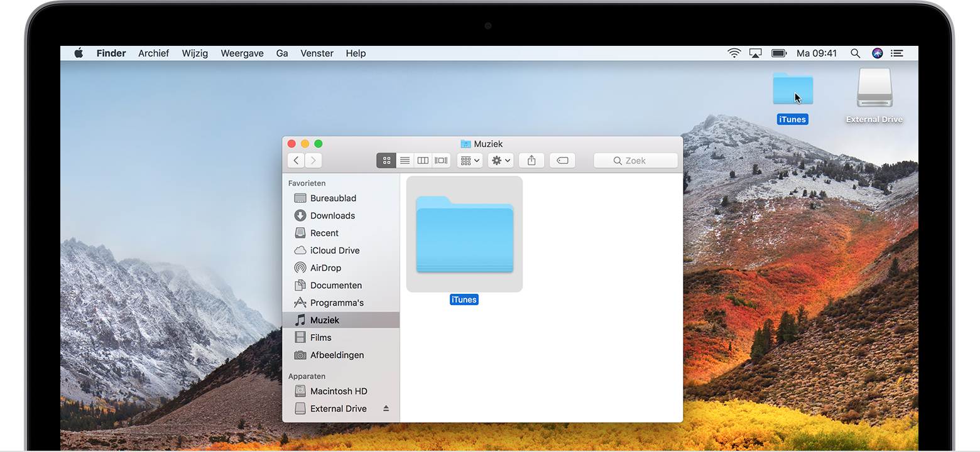Expand the item arrangement dropdown
Viewport: 980px width, 452px height.
(x=469, y=161)
